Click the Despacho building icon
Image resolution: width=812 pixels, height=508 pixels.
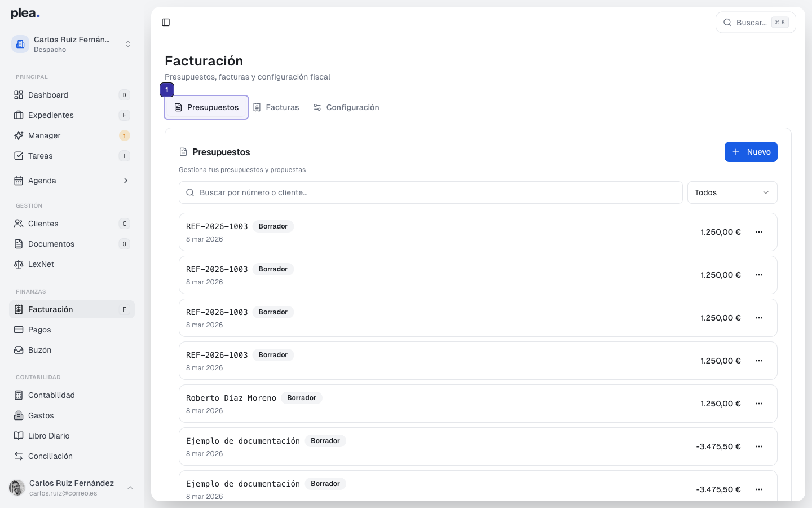(x=20, y=44)
